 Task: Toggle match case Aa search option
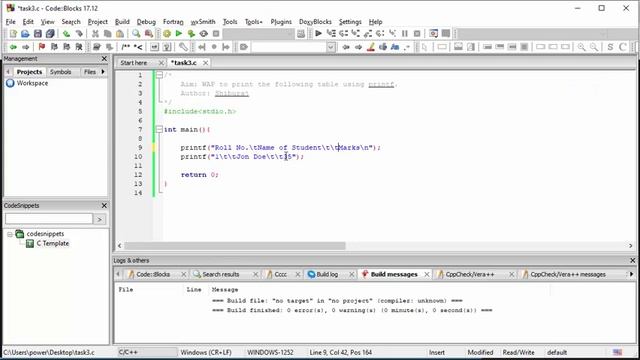coord(395,47)
